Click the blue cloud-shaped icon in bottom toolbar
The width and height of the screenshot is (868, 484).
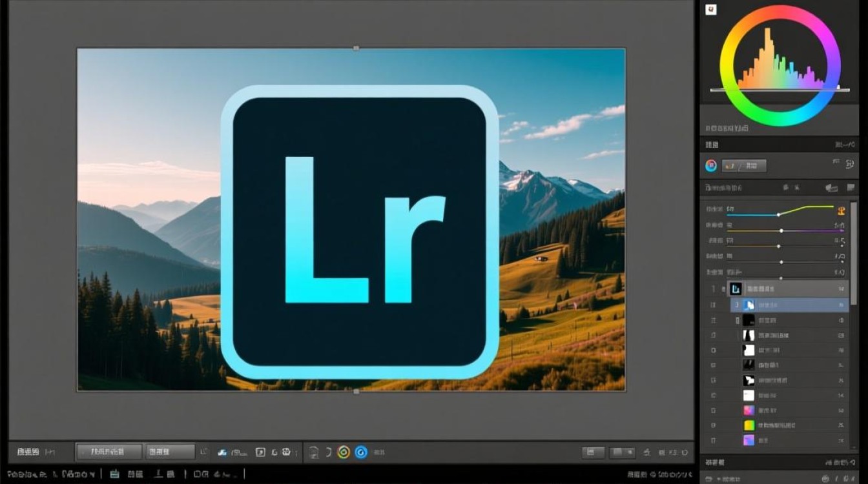coord(222,452)
